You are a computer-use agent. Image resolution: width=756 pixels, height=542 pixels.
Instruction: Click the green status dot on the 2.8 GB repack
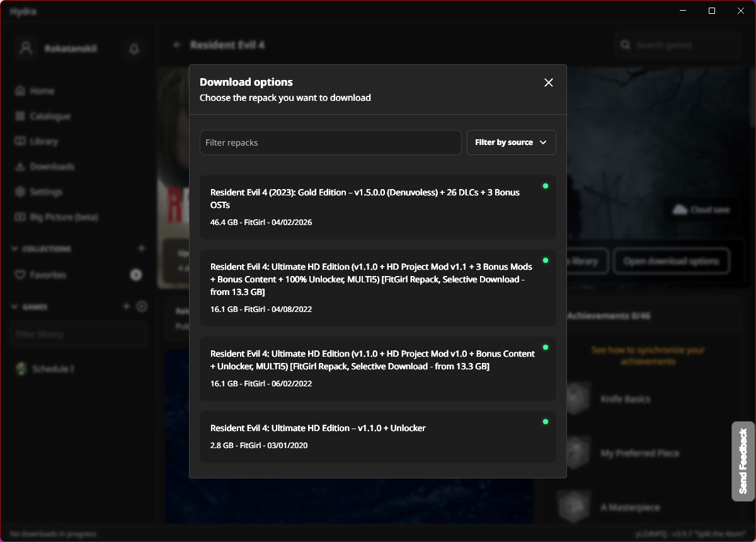click(546, 422)
